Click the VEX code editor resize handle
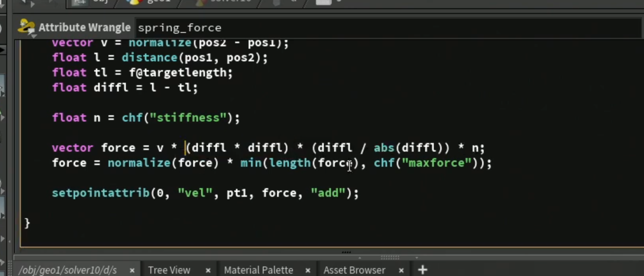Image resolution: width=644 pixels, height=276 pixels. pos(346,252)
